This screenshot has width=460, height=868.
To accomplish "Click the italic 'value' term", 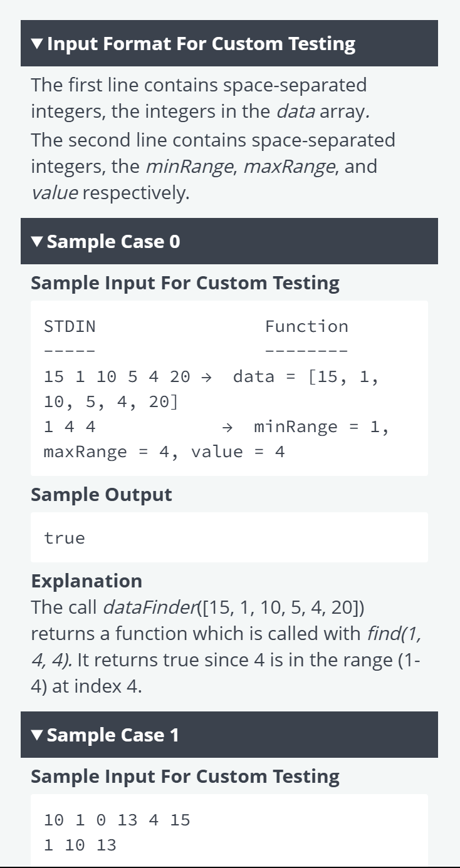I will tap(55, 193).
